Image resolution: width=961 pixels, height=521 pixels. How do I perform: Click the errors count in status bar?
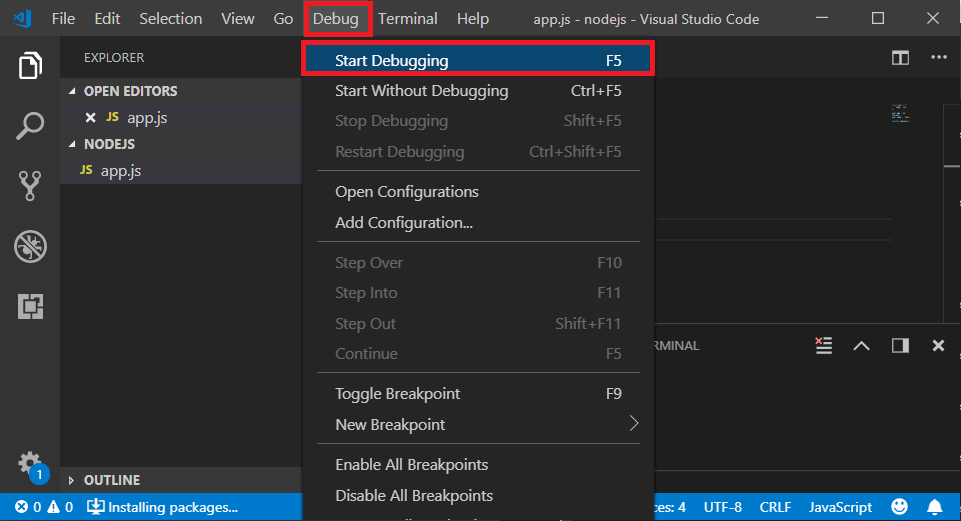pyautogui.click(x=28, y=507)
